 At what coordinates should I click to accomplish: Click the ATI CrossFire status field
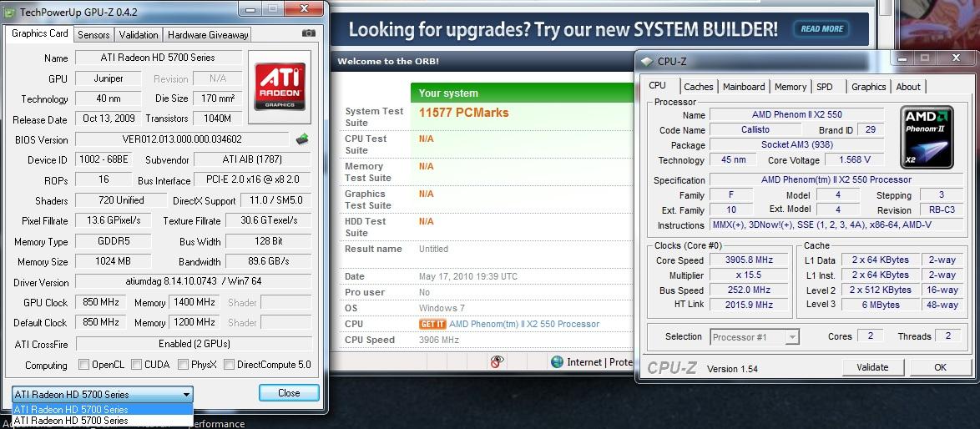pyautogui.click(x=193, y=344)
